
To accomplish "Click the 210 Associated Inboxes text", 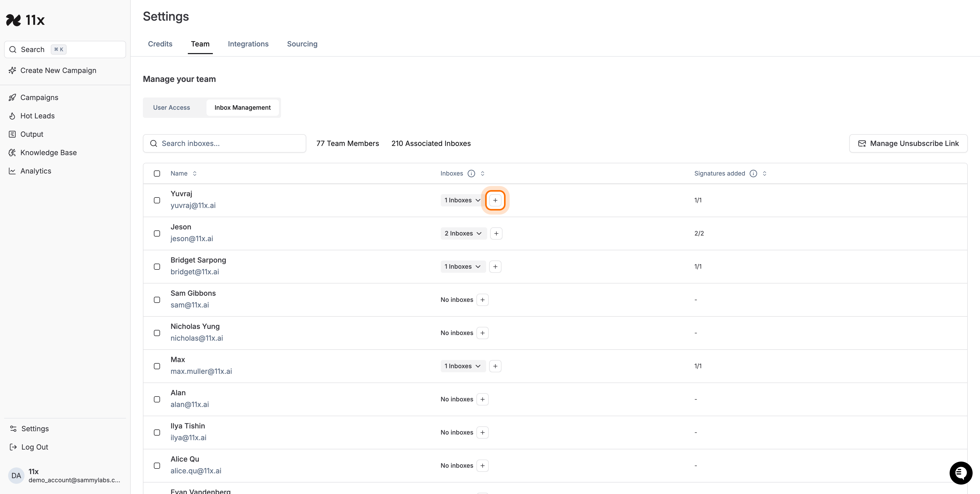I will tap(431, 143).
